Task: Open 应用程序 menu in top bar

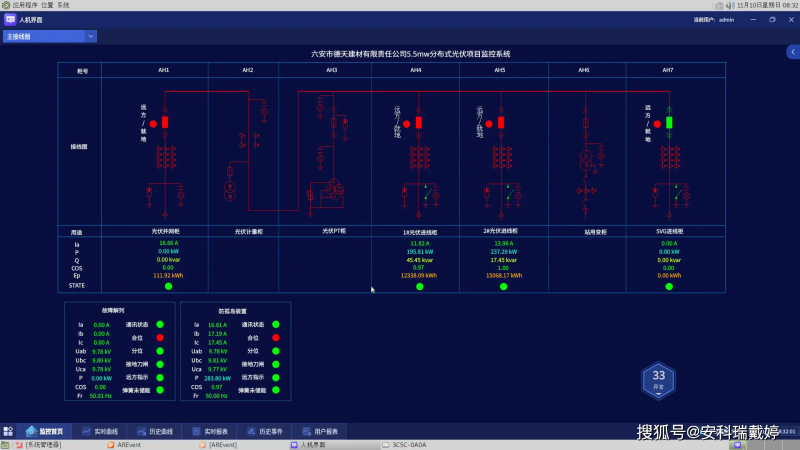Action: pyautogui.click(x=25, y=5)
